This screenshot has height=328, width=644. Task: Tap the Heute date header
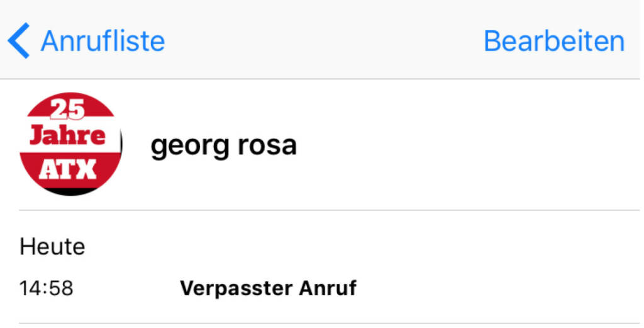(52, 246)
